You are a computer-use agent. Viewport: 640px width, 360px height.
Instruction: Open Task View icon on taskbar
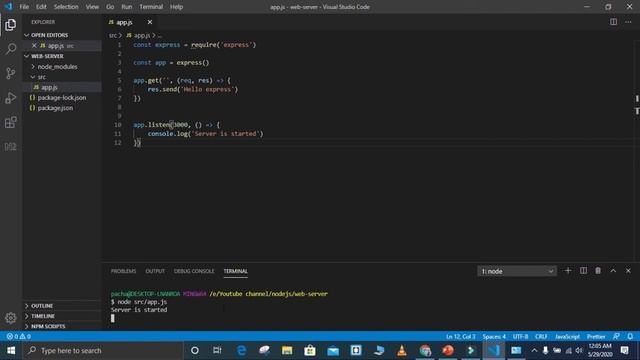[x=217, y=350]
